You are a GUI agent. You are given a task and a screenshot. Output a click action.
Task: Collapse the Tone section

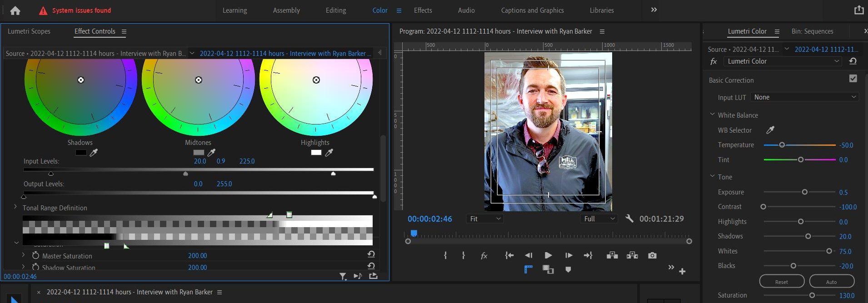point(712,177)
